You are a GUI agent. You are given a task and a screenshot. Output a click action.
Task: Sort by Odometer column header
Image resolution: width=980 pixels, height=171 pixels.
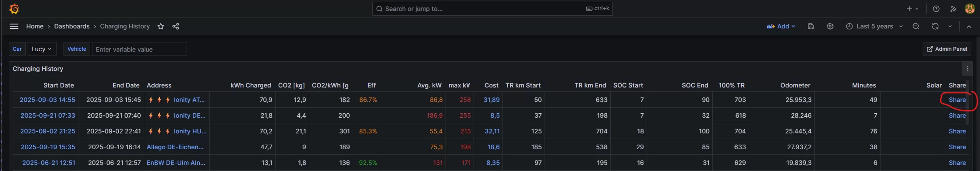pos(795,85)
